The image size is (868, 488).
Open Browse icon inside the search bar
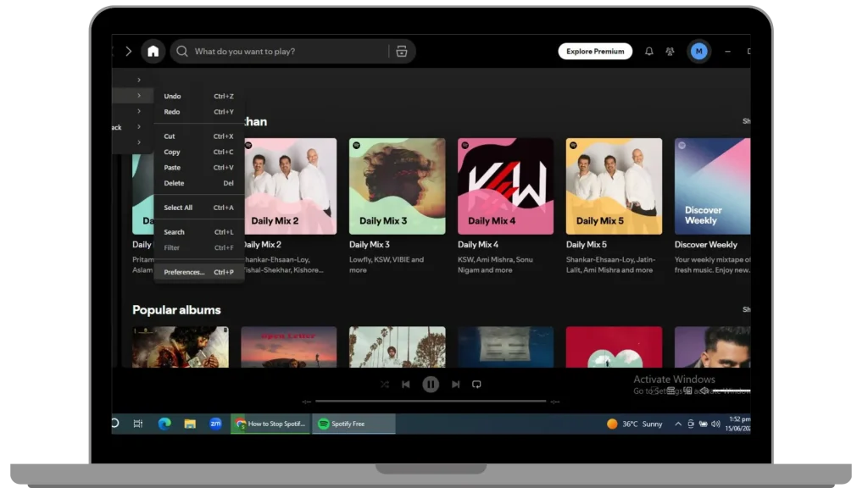click(x=401, y=52)
